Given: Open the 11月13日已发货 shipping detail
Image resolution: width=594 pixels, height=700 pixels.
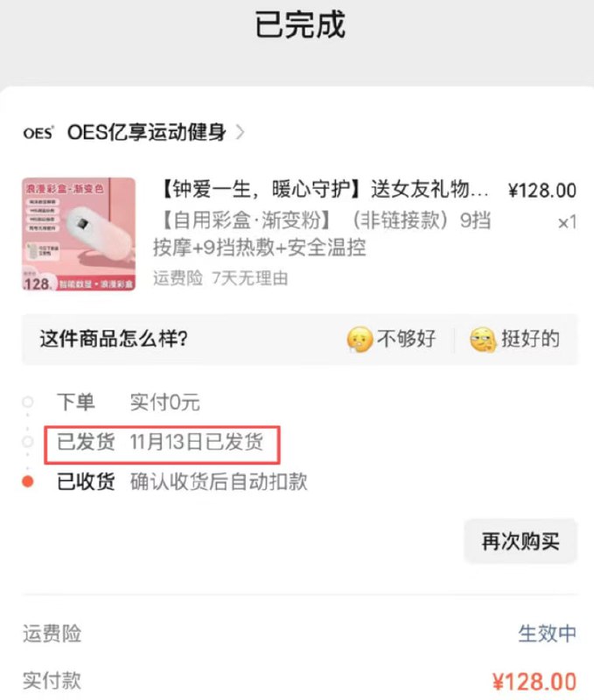Looking at the screenshot, I should click(x=197, y=442).
